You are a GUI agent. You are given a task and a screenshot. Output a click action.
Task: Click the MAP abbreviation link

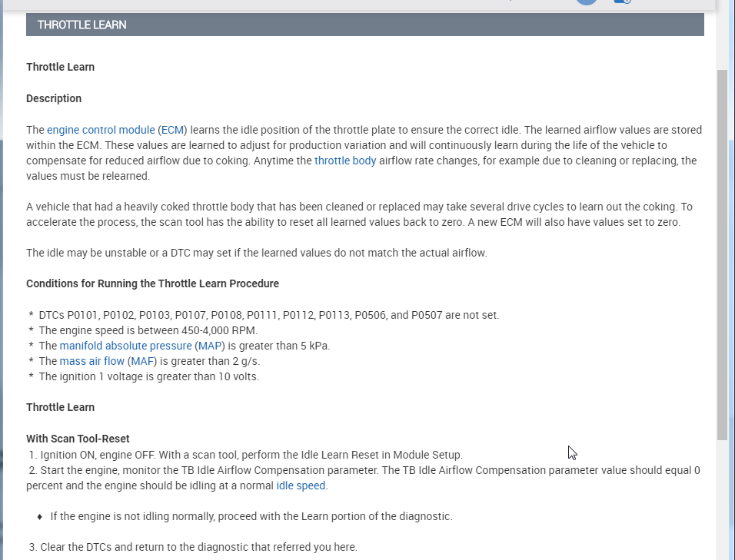208,346
